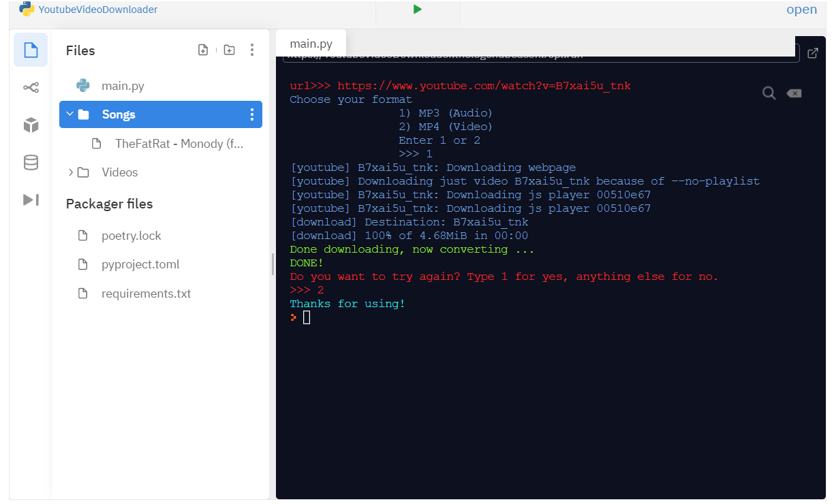
Task: Collapse the Songs folder chevron
Action: [x=69, y=114]
